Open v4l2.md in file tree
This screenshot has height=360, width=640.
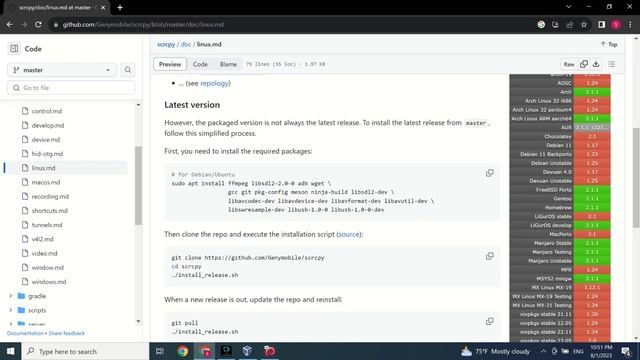42,239
